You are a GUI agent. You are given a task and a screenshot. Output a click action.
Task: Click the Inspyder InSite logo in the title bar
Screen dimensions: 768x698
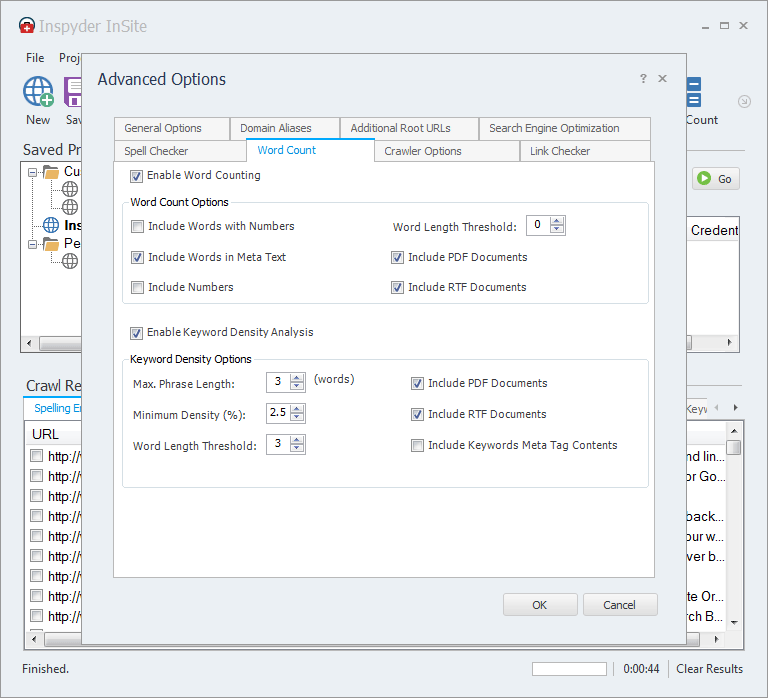[27, 25]
